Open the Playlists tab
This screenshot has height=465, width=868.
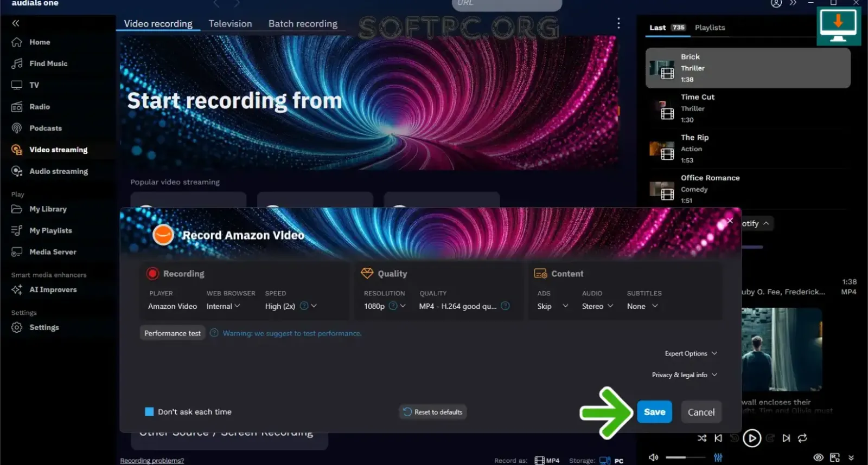[710, 28]
